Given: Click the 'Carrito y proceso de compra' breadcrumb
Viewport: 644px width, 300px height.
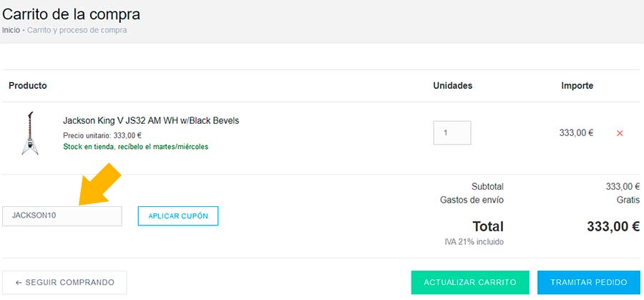Looking at the screenshot, I should 77,30.
